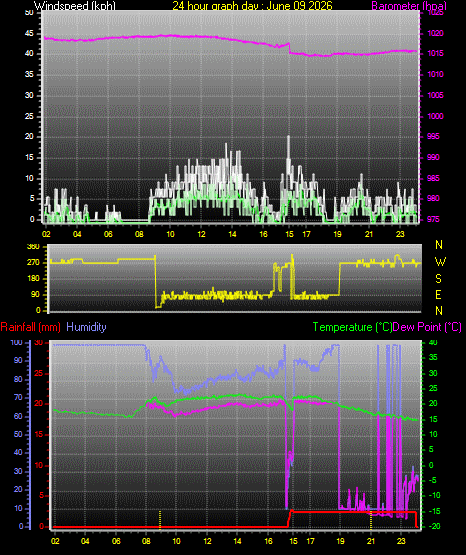Image resolution: width=466 pixels, height=555 pixels.
Task: Click the 45 value on windspeed axis
Action: 29,33
